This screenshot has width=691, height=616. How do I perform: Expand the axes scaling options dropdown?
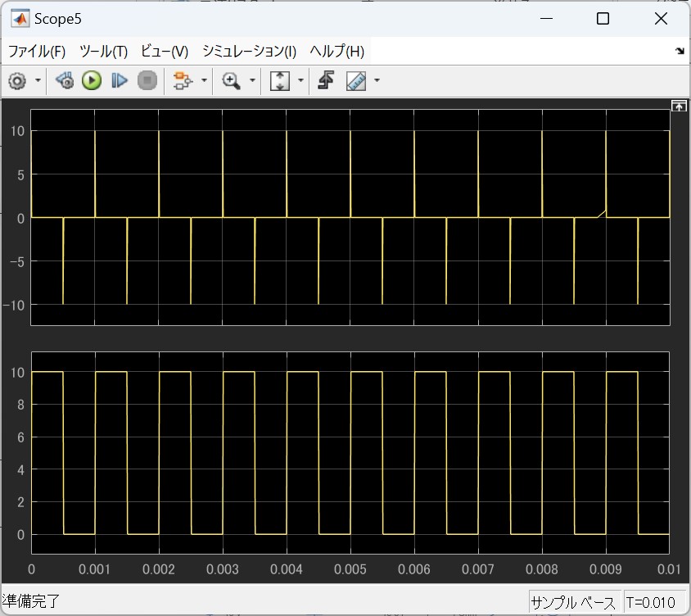(x=300, y=80)
